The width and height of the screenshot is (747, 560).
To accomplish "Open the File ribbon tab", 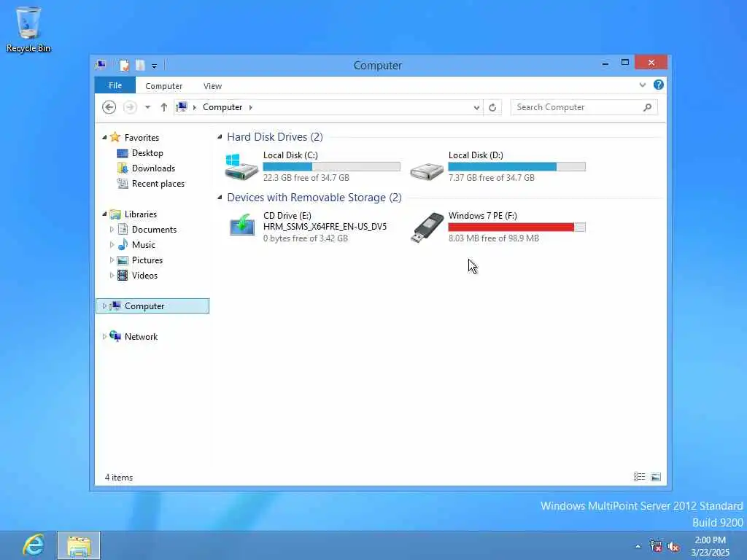I will click(x=115, y=85).
